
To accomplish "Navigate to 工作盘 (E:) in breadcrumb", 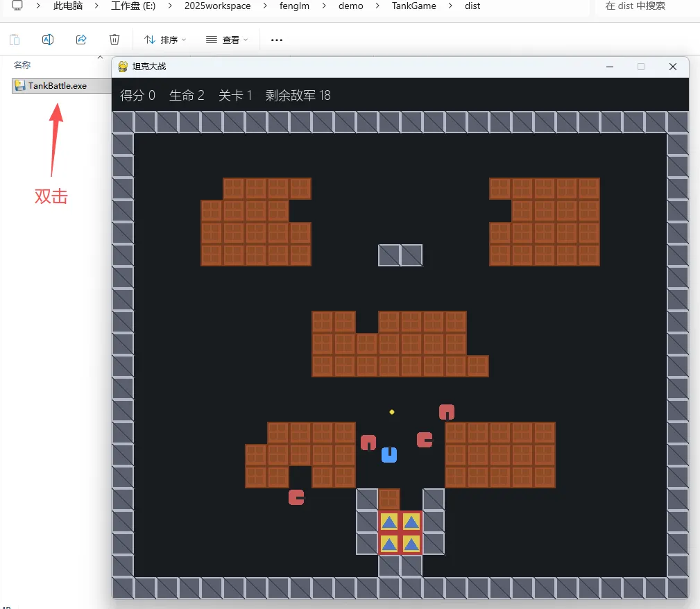I will pos(133,6).
